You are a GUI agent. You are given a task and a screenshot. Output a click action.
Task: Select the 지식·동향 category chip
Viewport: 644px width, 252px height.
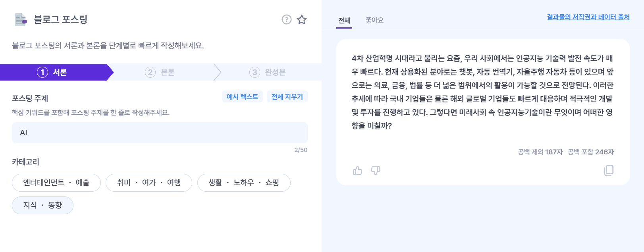42,205
